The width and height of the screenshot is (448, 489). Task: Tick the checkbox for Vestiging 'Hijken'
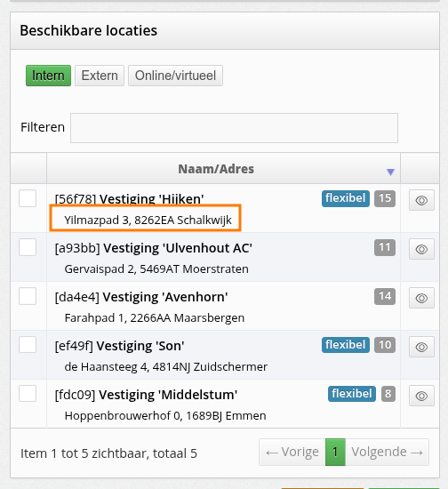(x=28, y=198)
